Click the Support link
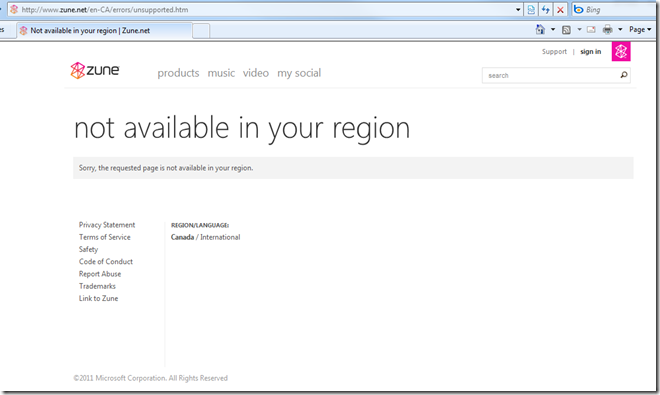 pos(554,51)
